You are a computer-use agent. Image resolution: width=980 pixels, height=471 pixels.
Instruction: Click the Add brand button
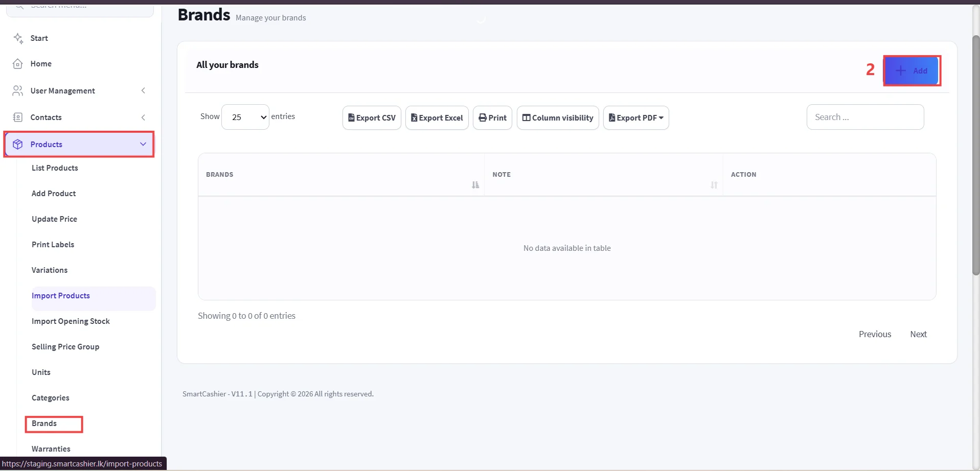tap(912, 70)
